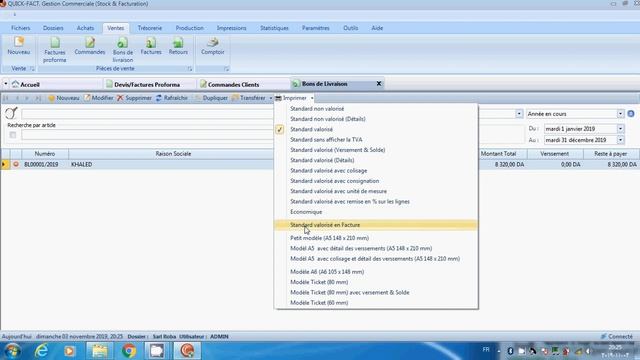This screenshot has height=360, width=640.
Task: Open the Statistiques ribbon tab
Action: (x=274, y=28)
